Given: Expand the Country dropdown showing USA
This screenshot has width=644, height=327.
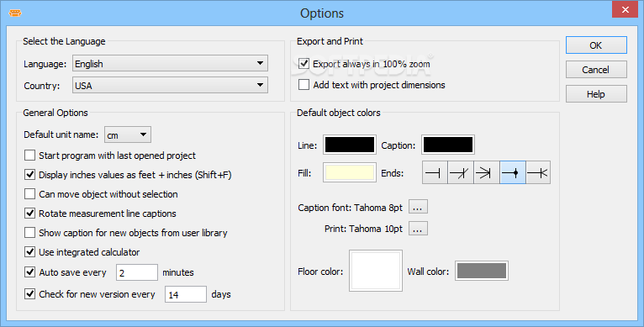Looking at the screenshot, I should (170, 85).
